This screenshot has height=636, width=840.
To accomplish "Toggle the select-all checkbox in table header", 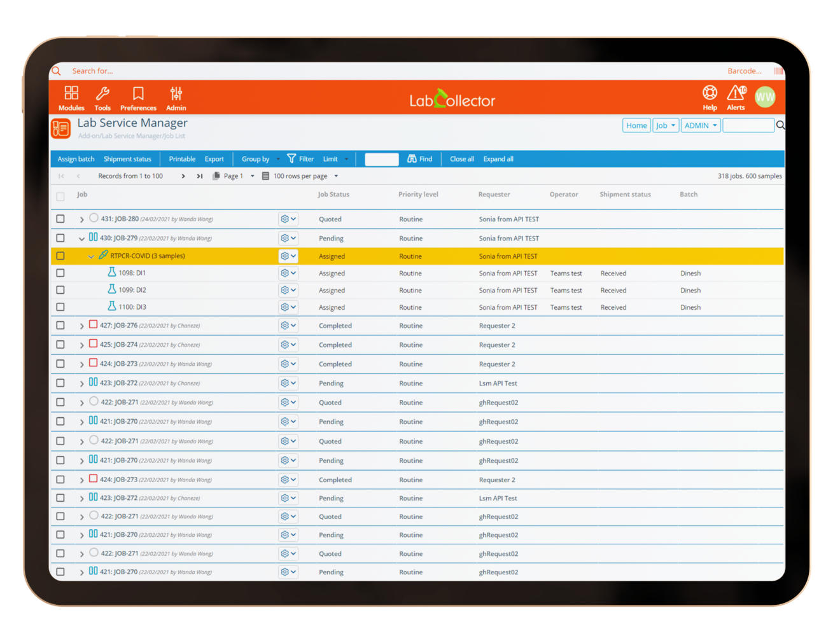I will tap(60, 197).
